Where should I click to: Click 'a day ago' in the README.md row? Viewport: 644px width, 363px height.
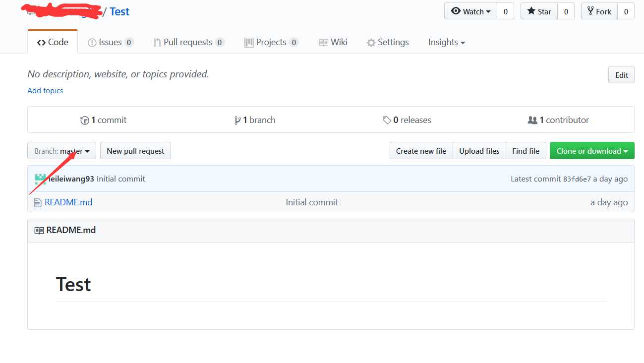tap(609, 202)
